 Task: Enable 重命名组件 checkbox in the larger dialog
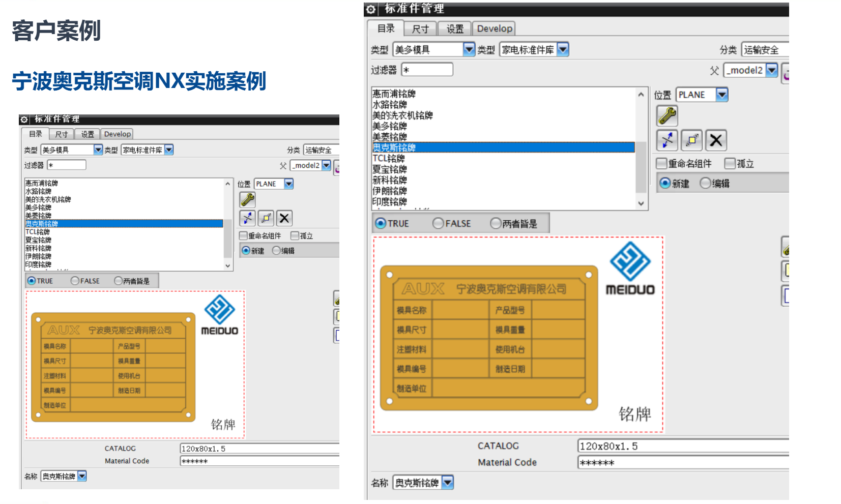coord(661,163)
